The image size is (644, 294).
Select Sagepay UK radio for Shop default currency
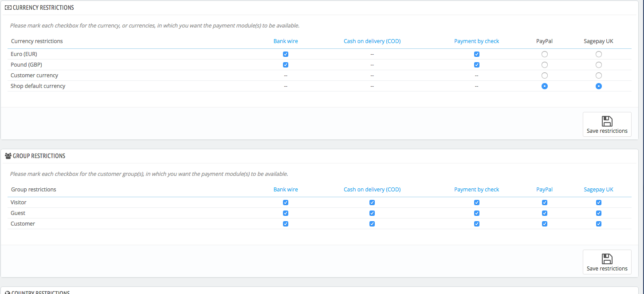click(x=599, y=86)
